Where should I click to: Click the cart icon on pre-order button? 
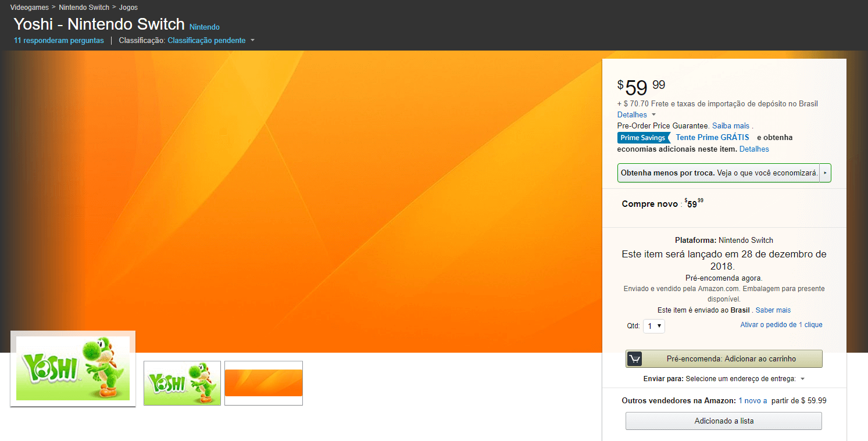[x=634, y=359]
